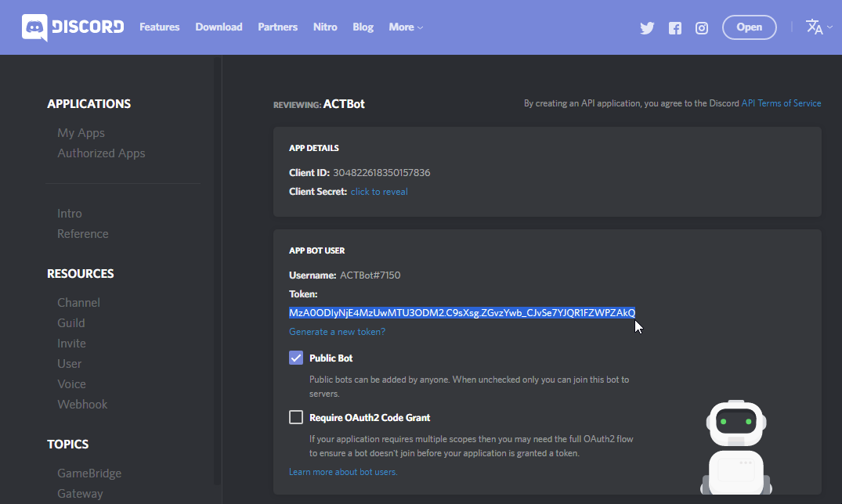
Task: Open the API Terms of Service link
Action: [781, 103]
